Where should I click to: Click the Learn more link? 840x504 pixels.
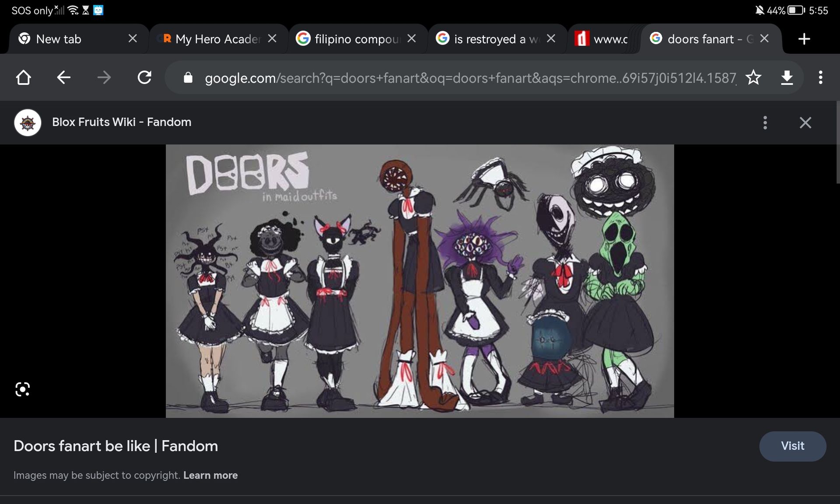tap(210, 476)
